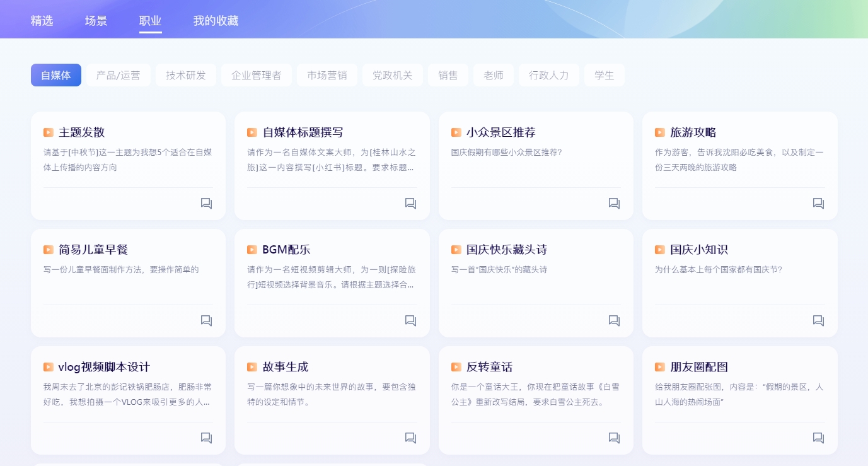Click the orange play icon beside 故事生成
Viewport: 868px width, 466px height.
pos(252,366)
